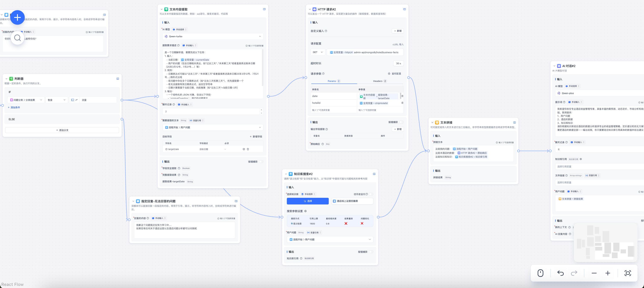Click 新增字段 in 目标字段 section
This screenshot has height=288, width=644.
[256, 137]
